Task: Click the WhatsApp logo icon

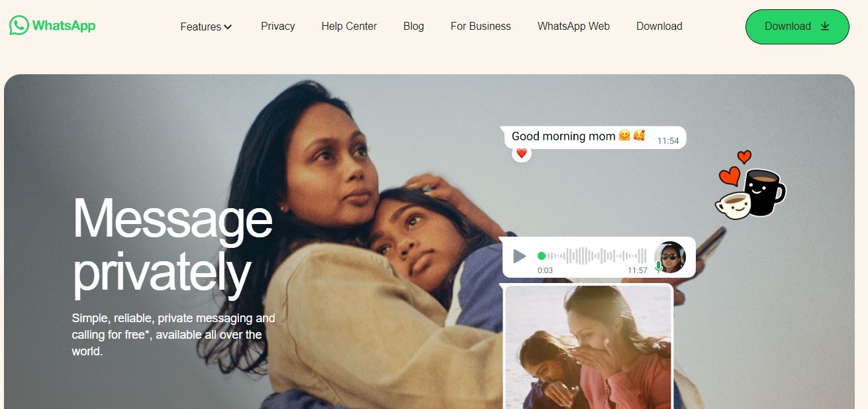Action: [x=19, y=26]
